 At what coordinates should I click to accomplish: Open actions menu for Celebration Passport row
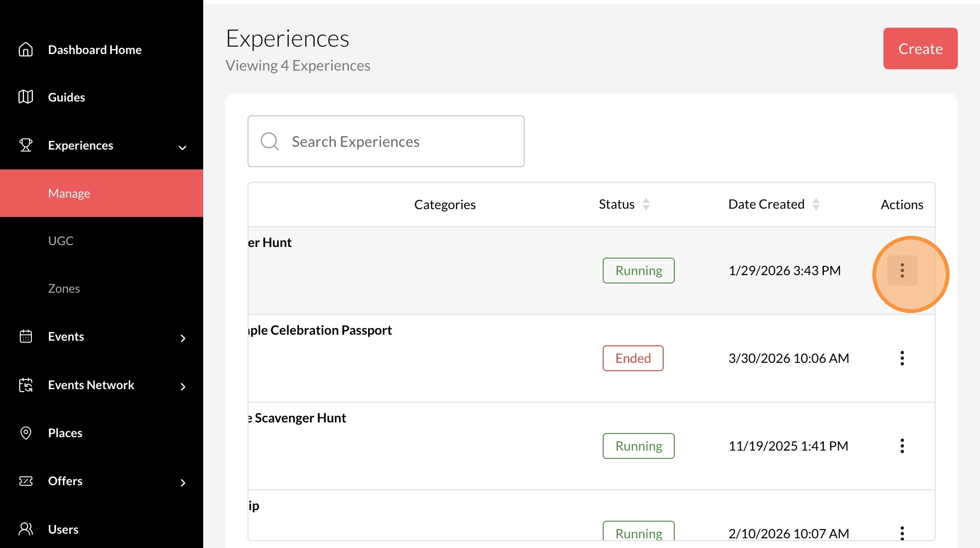tap(902, 358)
